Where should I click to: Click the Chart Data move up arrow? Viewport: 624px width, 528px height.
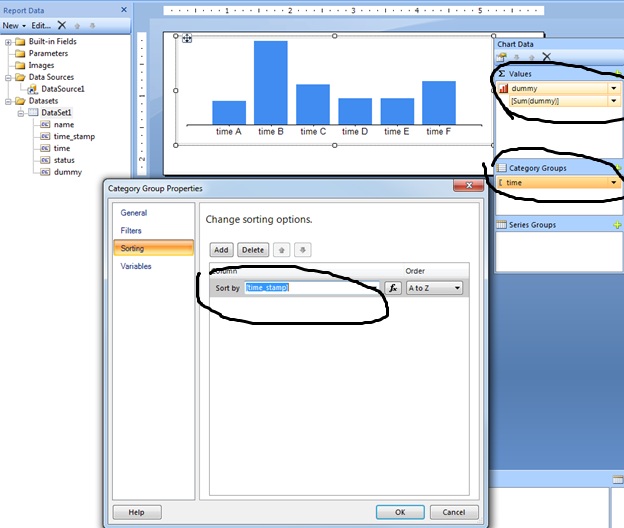pyautogui.click(x=531, y=57)
